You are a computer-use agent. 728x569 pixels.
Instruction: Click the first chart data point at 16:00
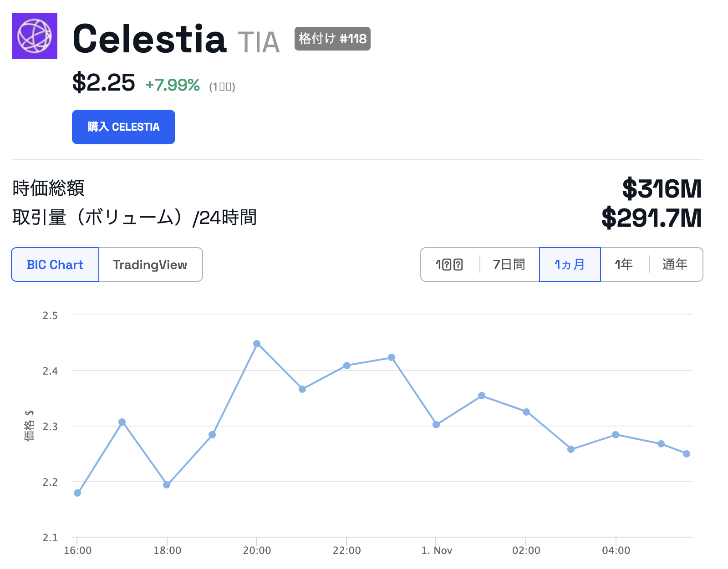tap(77, 493)
